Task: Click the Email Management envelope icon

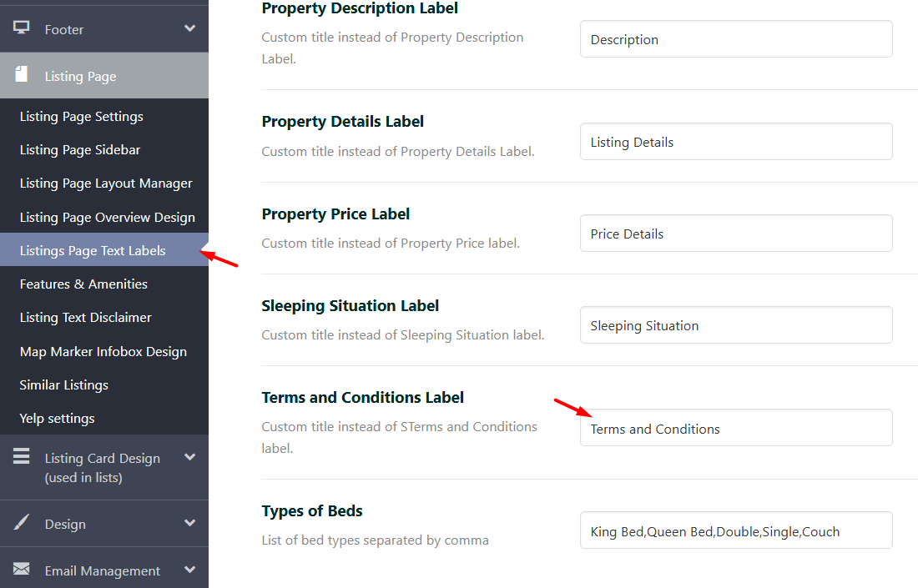Action: pyautogui.click(x=22, y=570)
